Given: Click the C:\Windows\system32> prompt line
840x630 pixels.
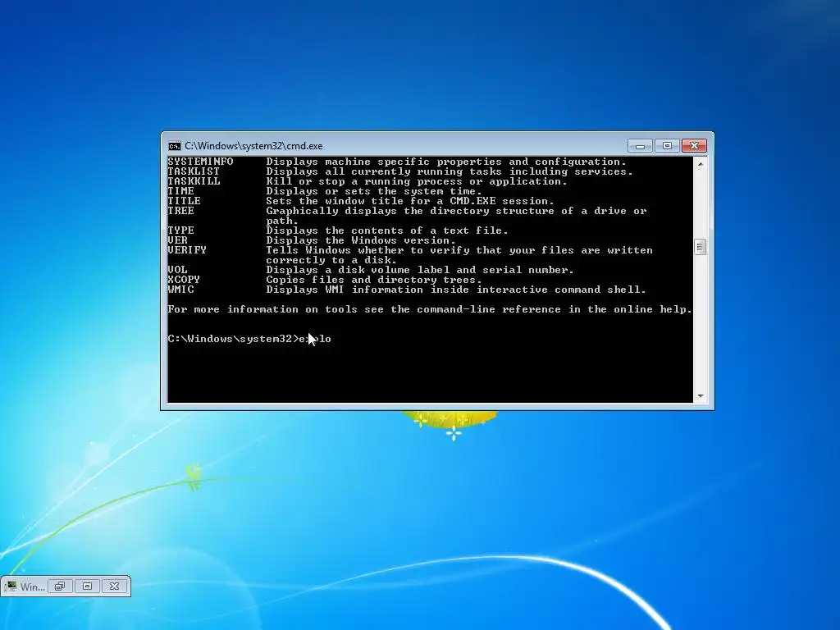Looking at the screenshot, I should coord(249,339).
